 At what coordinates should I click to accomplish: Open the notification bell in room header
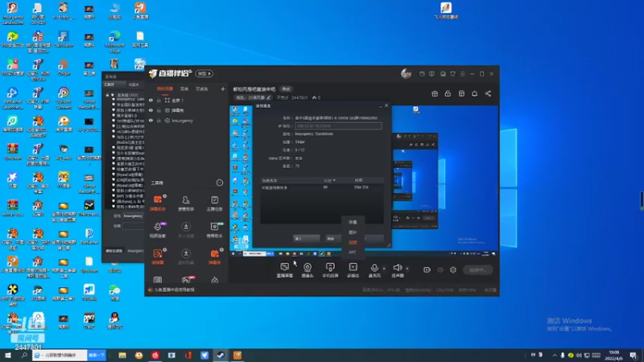pyautogui.click(x=474, y=93)
